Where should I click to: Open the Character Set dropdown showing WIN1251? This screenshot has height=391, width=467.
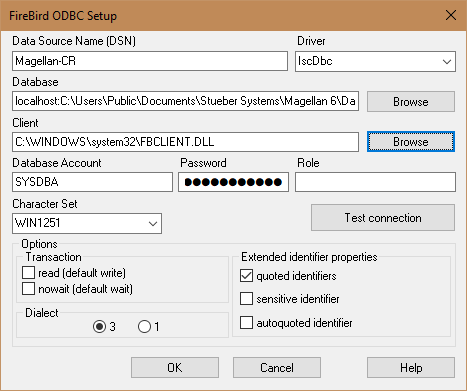[87, 223]
